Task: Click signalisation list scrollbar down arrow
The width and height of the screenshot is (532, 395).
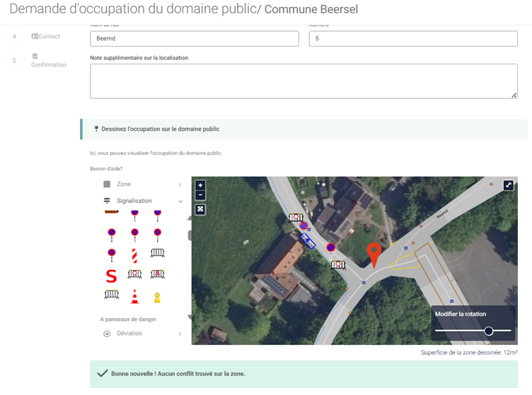Action: (x=190, y=317)
